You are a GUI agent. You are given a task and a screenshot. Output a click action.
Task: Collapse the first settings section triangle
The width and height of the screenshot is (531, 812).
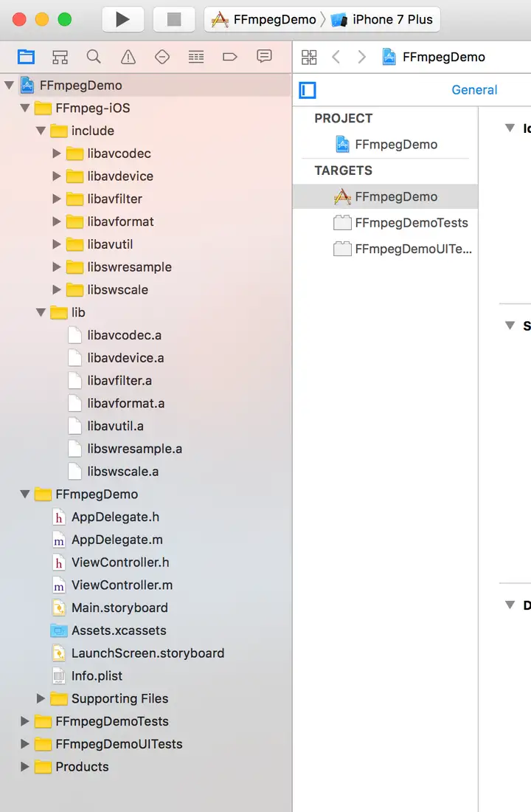pyautogui.click(x=510, y=128)
